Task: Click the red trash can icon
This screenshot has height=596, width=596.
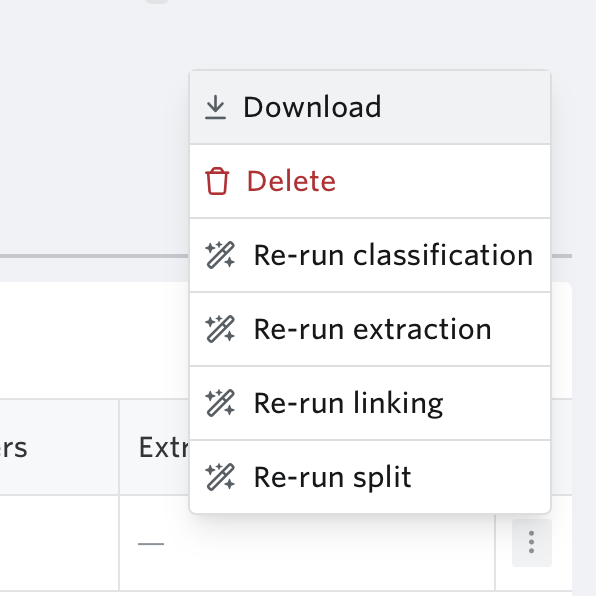Action: click(217, 181)
